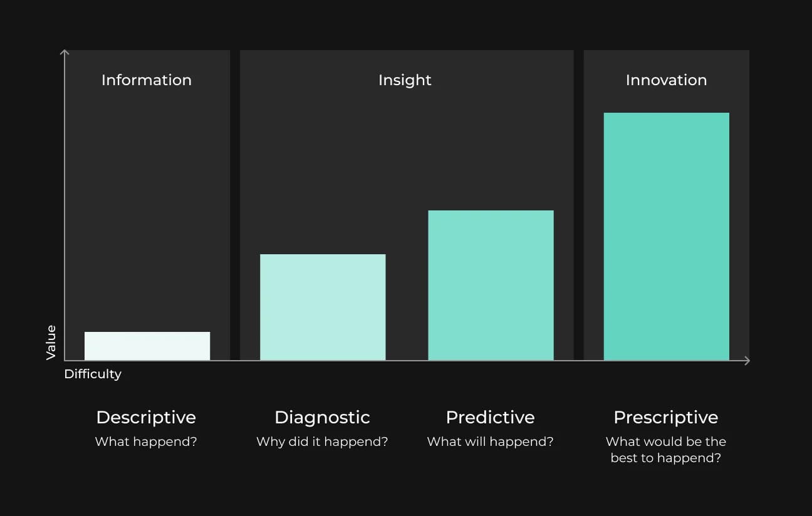
Task: Click the tallest Prescriptive bar
Action: coord(666,236)
